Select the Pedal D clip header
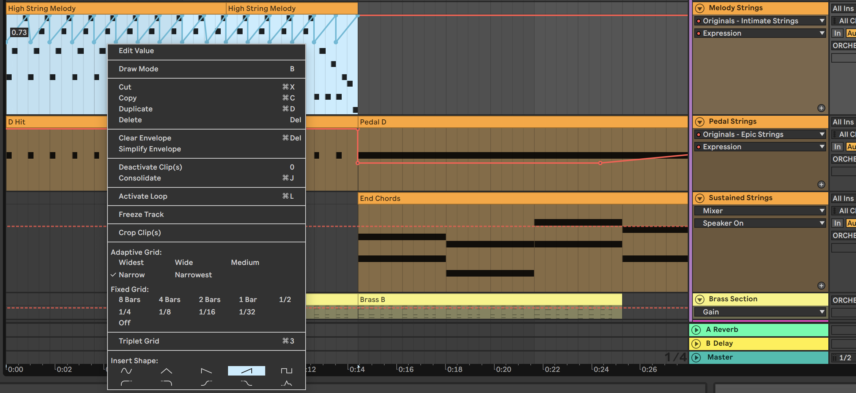Image resolution: width=856 pixels, height=393 pixels. [x=522, y=122]
